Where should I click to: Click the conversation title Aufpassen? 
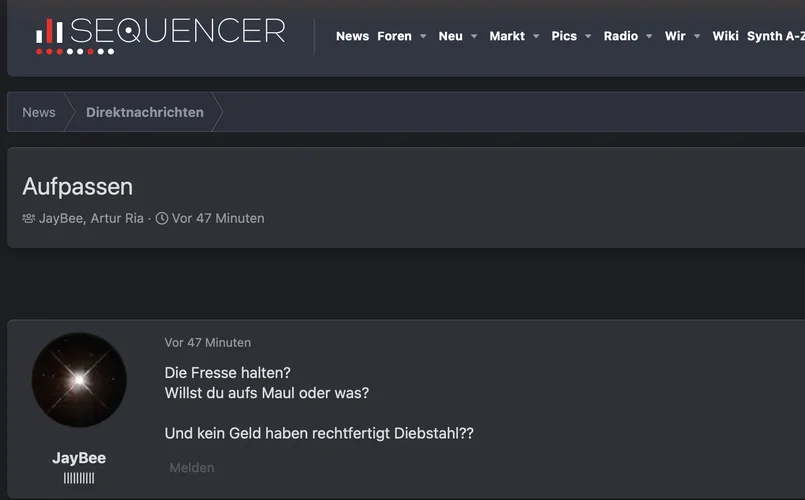tap(78, 187)
